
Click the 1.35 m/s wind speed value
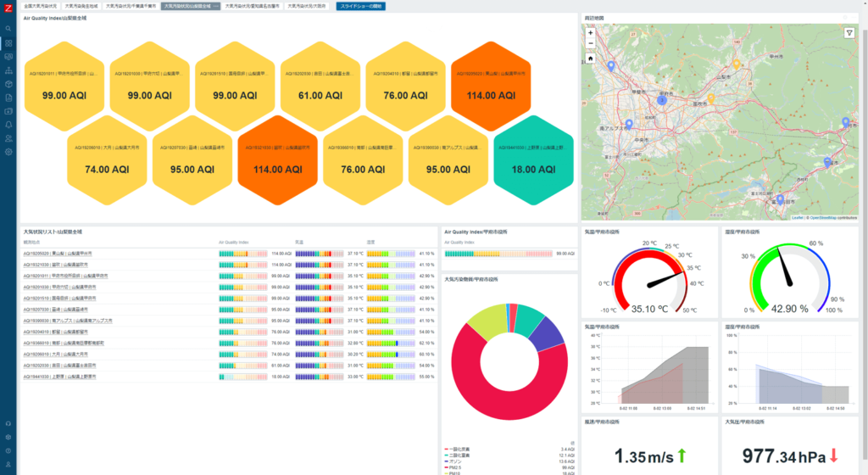pyautogui.click(x=644, y=456)
